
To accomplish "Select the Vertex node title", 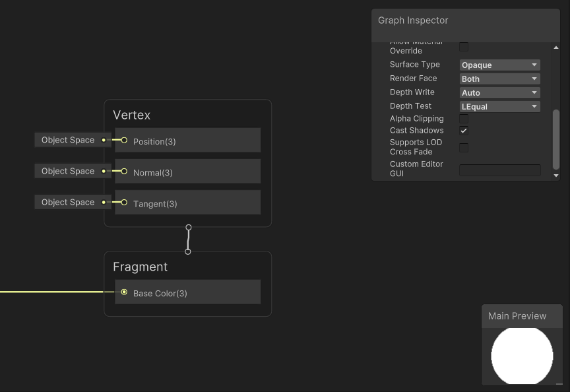I will pos(131,115).
